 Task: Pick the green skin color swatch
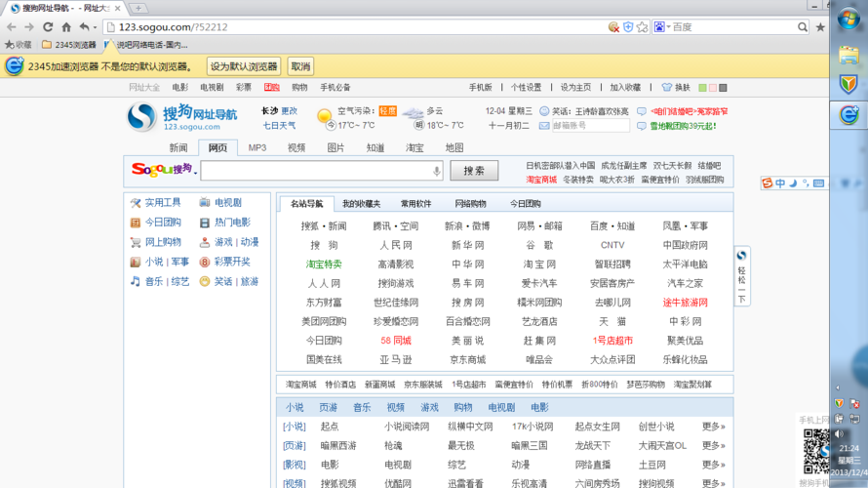(702, 88)
